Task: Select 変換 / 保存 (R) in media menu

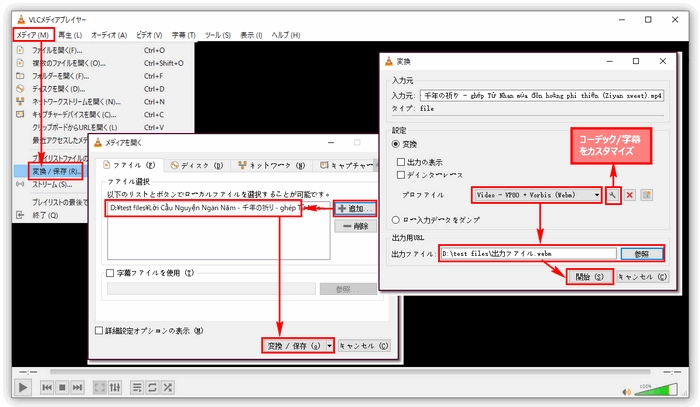Action: tap(56, 171)
